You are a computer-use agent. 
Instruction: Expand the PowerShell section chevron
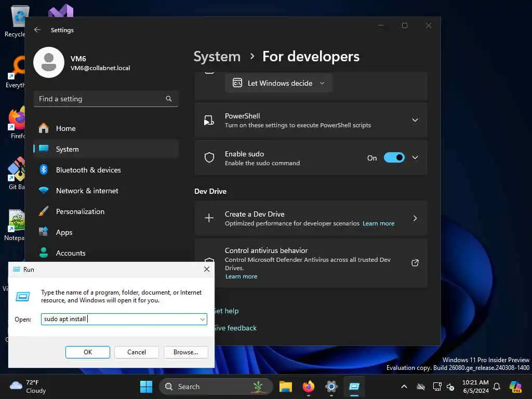coord(415,120)
